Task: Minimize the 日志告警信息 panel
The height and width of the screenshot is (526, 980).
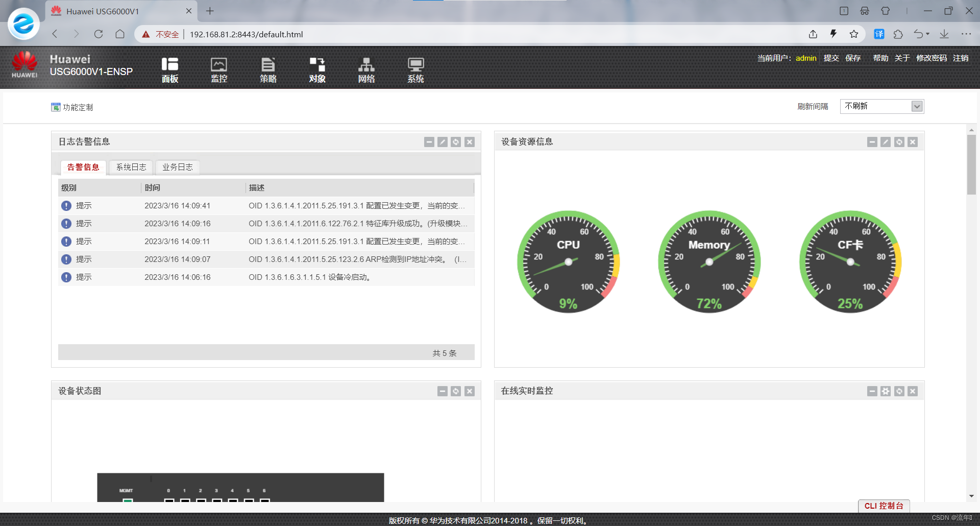Action: (429, 142)
